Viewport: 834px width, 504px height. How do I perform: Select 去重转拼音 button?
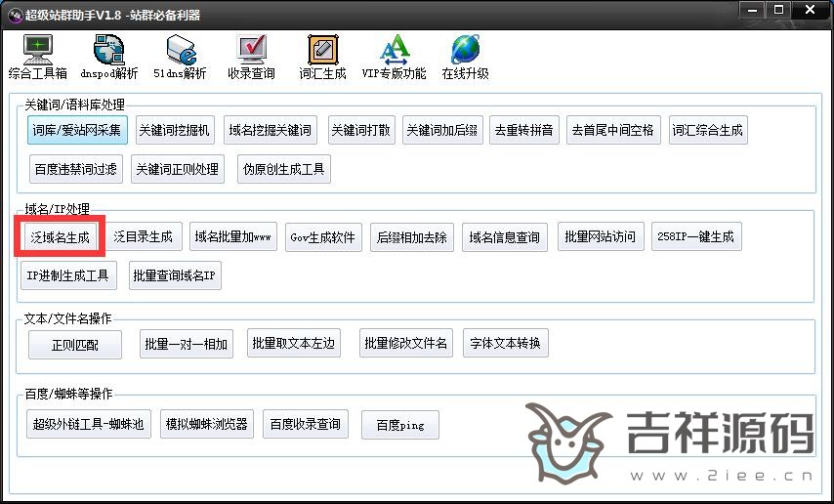point(524,130)
